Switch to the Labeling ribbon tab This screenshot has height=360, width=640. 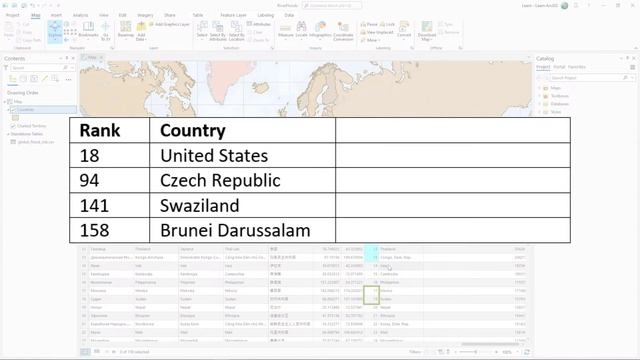(266, 15)
